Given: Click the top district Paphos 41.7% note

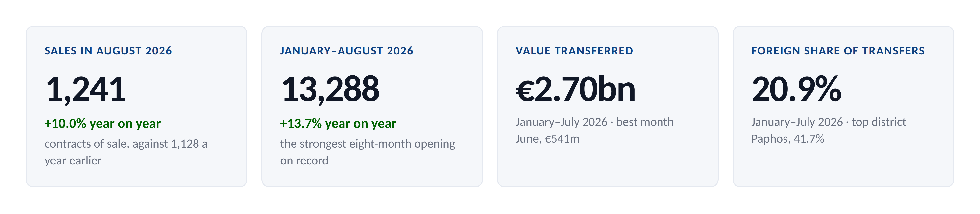Looking at the screenshot, I should point(829,130).
